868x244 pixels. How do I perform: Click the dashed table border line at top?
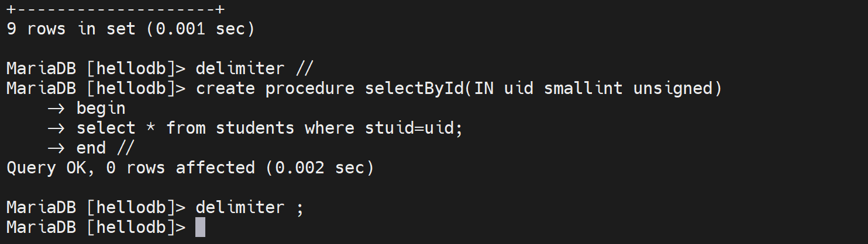[116, 9]
